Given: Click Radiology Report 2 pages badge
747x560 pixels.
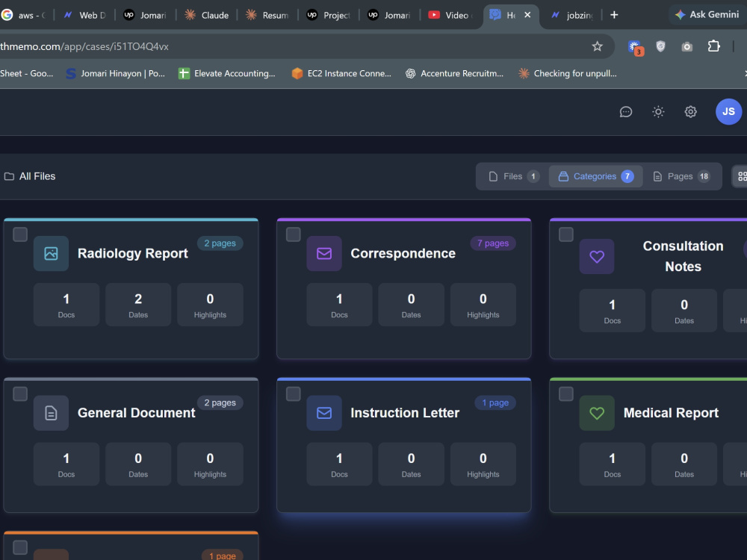Looking at the screenshot, I should click(220, 243).
